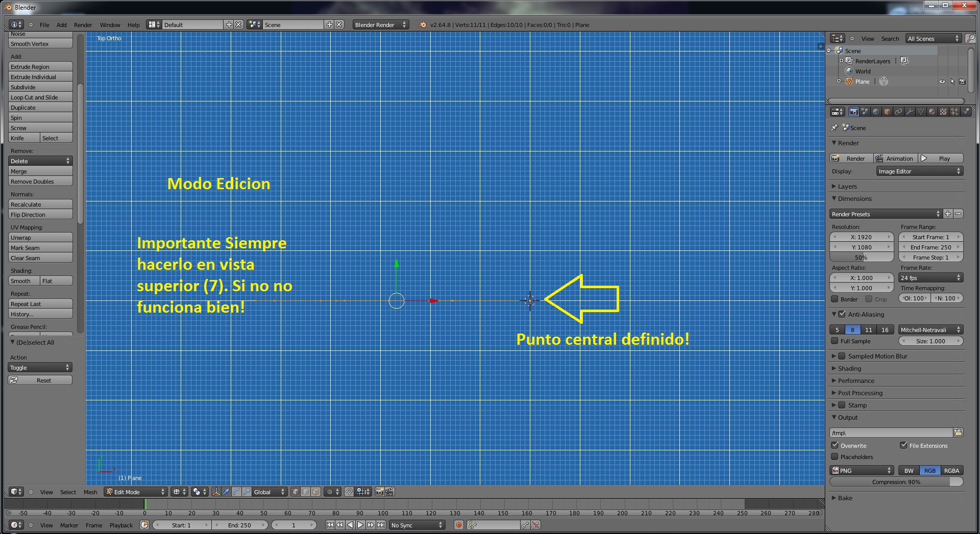The height and width of the screenshot is (534, 980).
Task: Open the File menu
Action: 44,24
